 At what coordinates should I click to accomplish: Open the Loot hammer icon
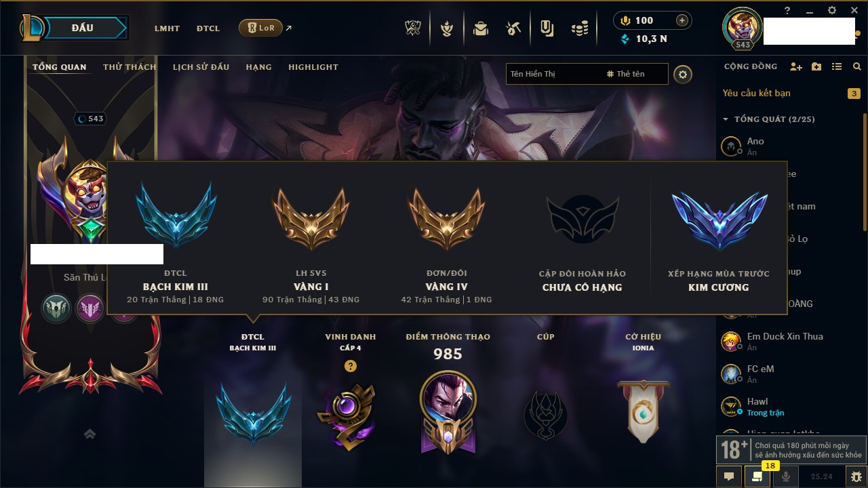click(513, 28)
